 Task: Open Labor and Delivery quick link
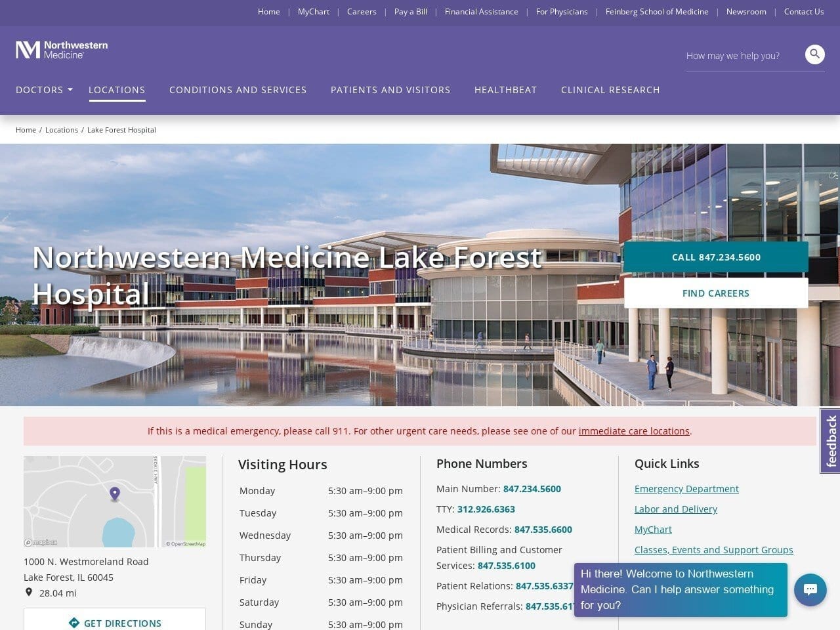[676, 509]
